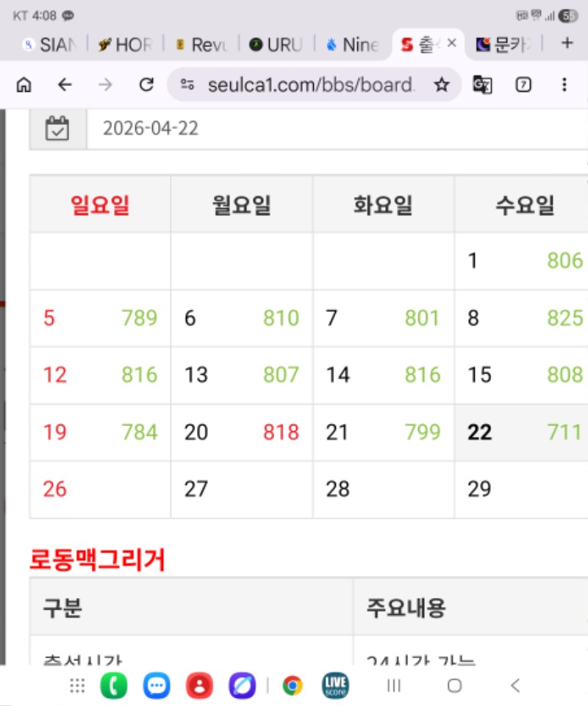Viewport: 588px width, 706px height.
Task: Open the app drawer grid icon
Action: tap(77, 685)
